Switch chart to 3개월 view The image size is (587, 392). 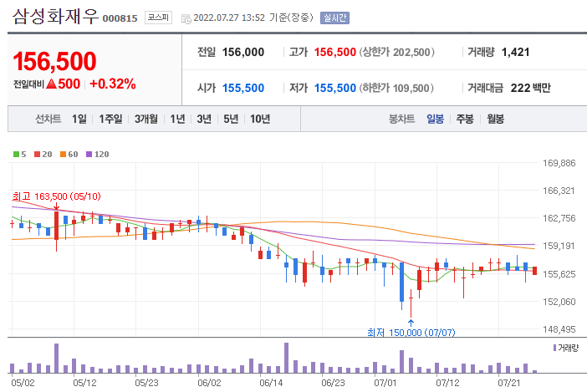point(146,119)
